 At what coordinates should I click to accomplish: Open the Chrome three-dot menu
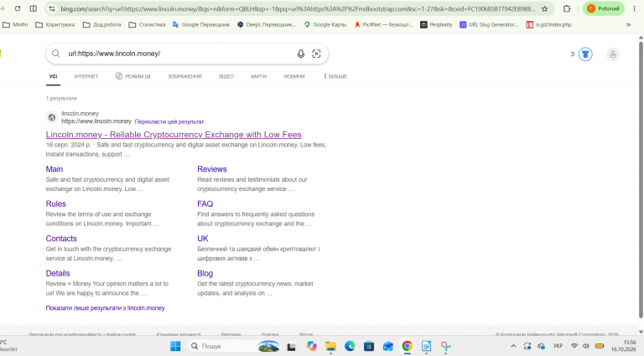635,8
